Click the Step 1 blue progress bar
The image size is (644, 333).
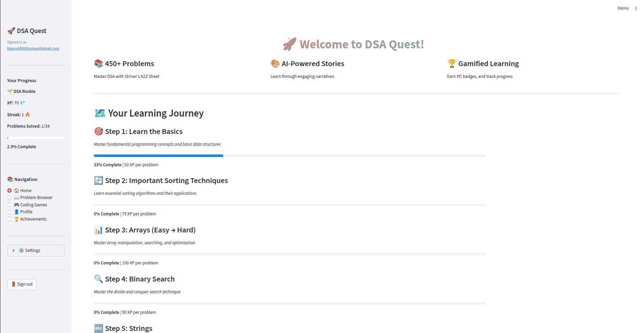158,156
